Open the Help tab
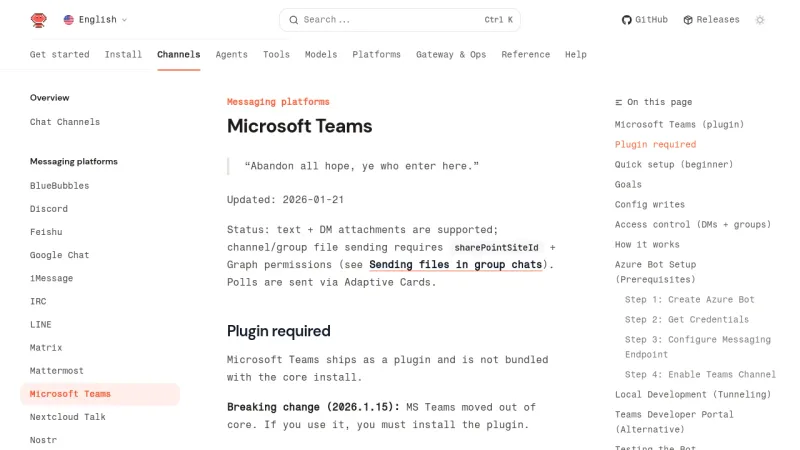Viewport: 800px width, 450px height. [x=576, y=55]
